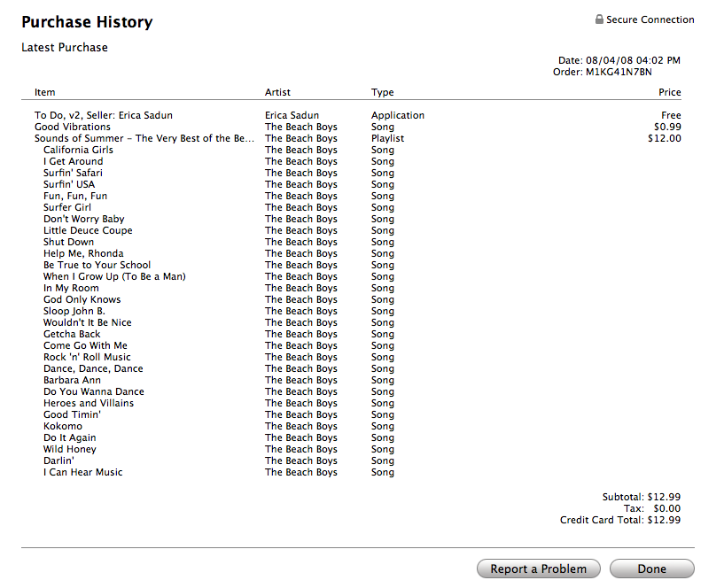The height and width of the screenshot is (588, 724).
Task: Click the $12.00 playlist price
Action: click(665, 138)
